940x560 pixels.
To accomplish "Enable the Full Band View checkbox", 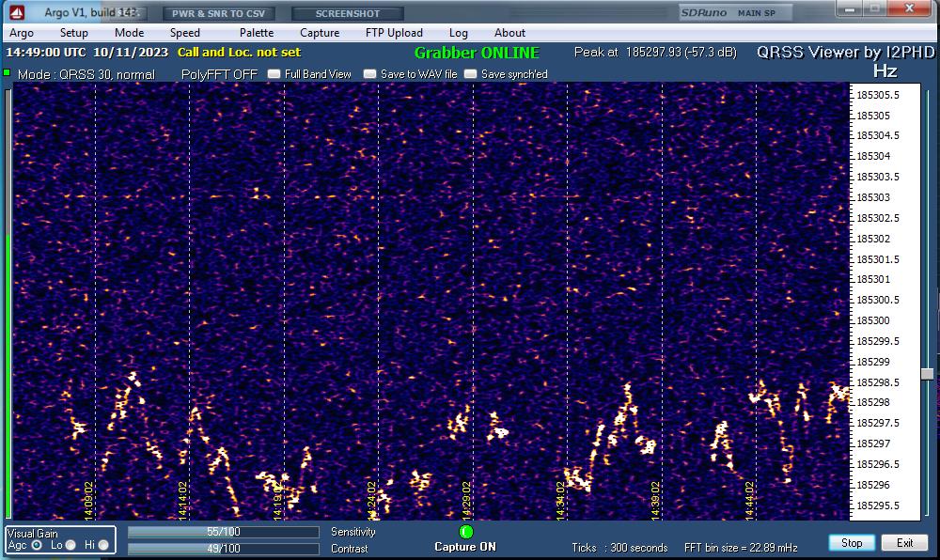I will click(x=274, y=74).
